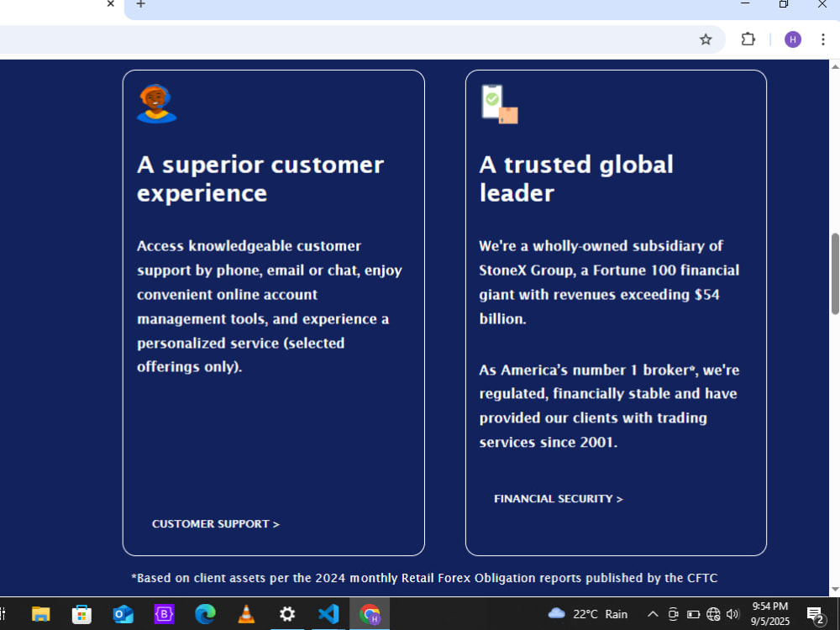Toggle the bookmark star for this page
Screen dimensions: 840x630
[x=706, y=39]
